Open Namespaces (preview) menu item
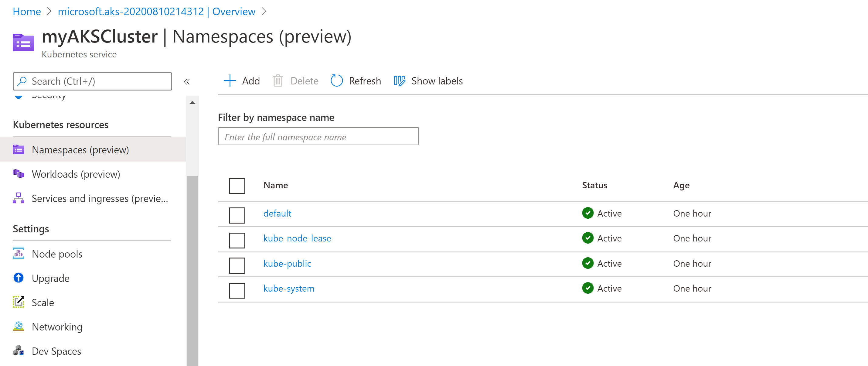Viewport: 868px width, 366px height. (93, 150)
